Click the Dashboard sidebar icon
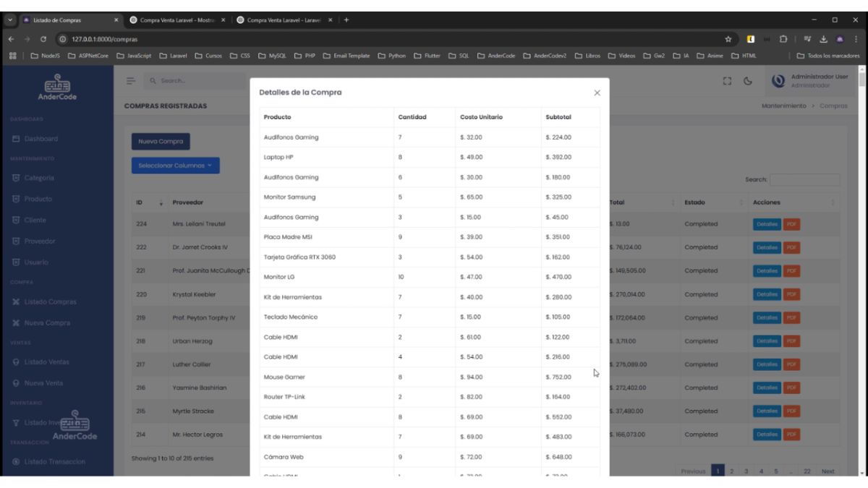The image size is (868, 488). (16, 139)
